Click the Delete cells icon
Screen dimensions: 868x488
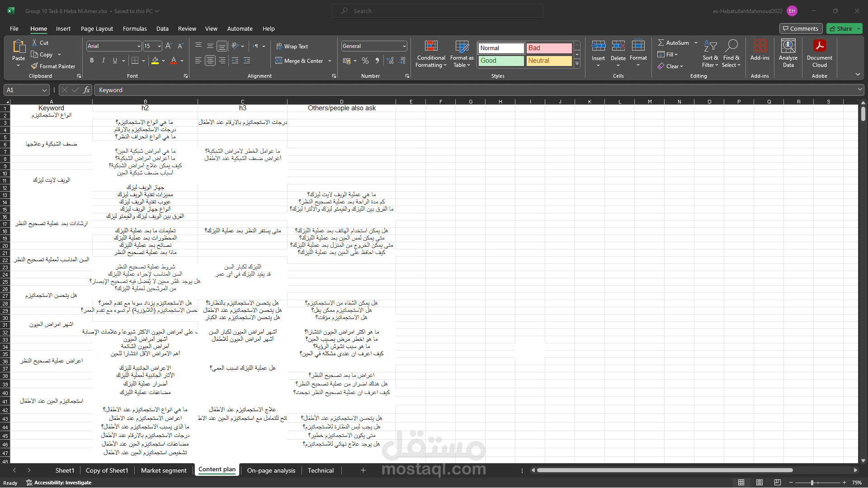(x=618, y=46)
